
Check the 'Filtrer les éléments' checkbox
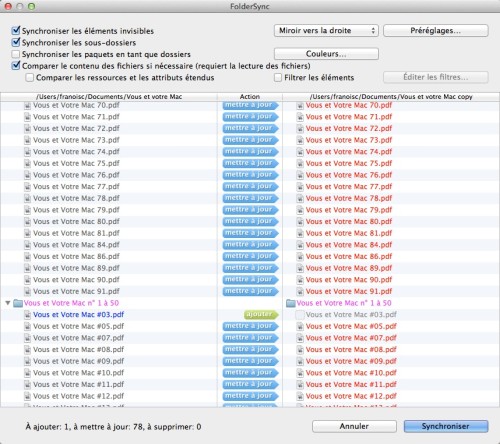pos(278,78)
